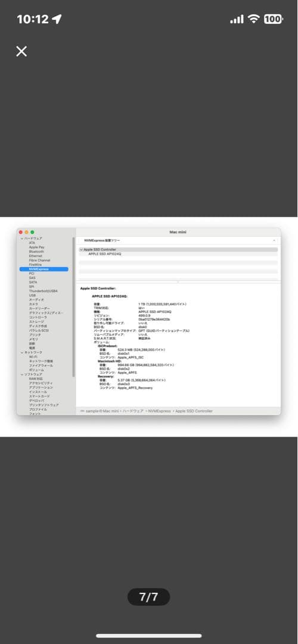Image resolution: width=298 pixels, height=644 pixels.
Task: Select オーディオ in the sidebar
Action: click(x=35, y=300)
